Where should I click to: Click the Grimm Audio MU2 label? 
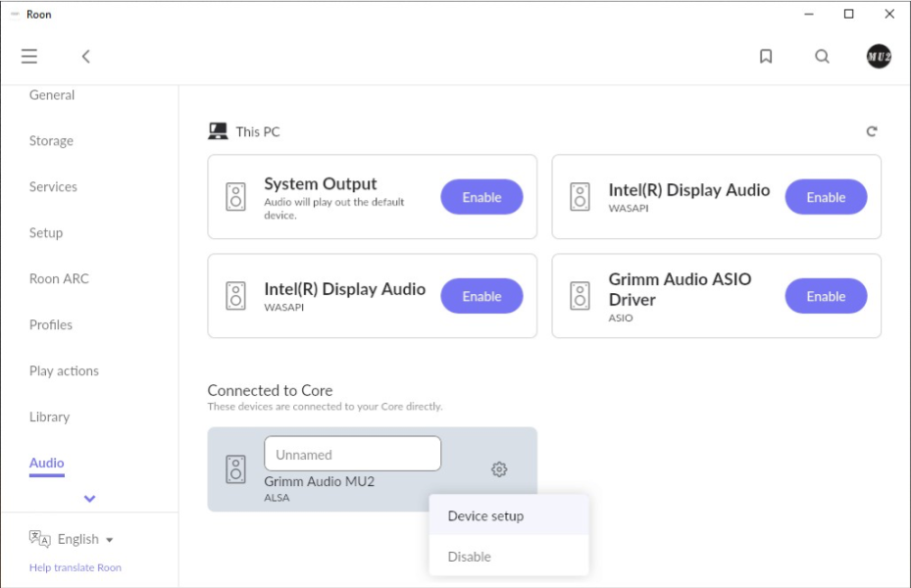(320, 481)
